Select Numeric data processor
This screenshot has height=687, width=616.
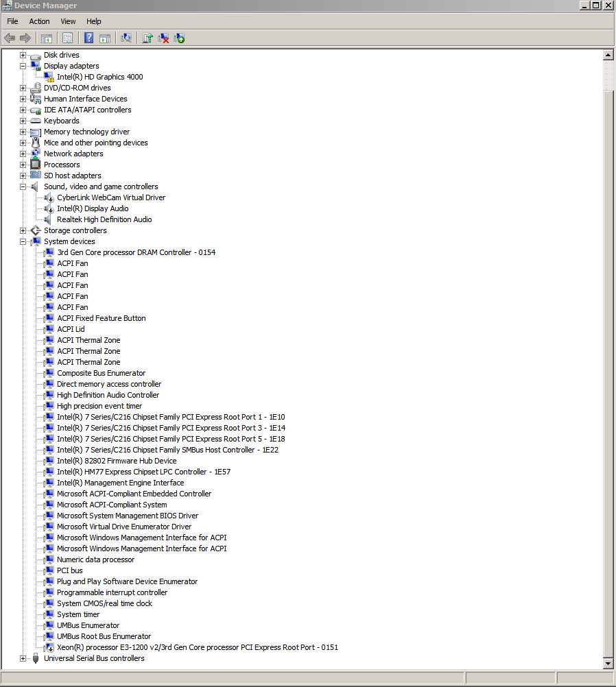[95, 559]
